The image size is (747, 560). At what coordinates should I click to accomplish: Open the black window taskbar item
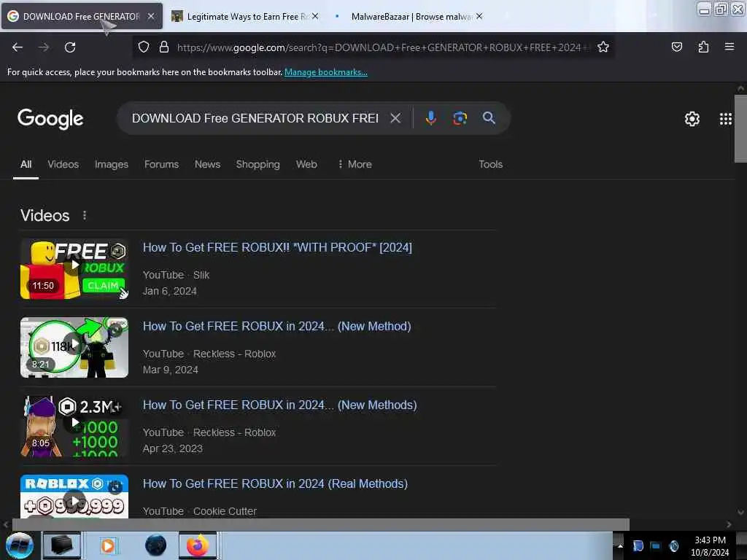[x=62, y=545]
